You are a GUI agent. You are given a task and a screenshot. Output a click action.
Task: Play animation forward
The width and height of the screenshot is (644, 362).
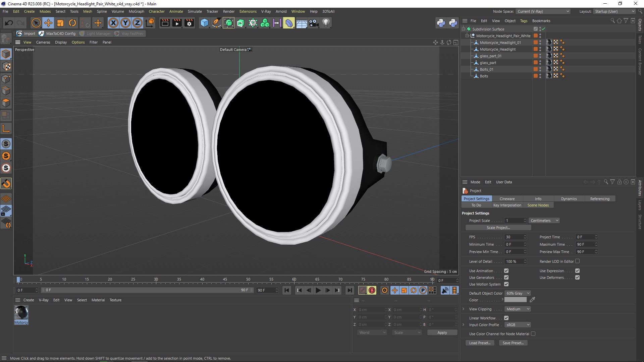coord(318,290)
